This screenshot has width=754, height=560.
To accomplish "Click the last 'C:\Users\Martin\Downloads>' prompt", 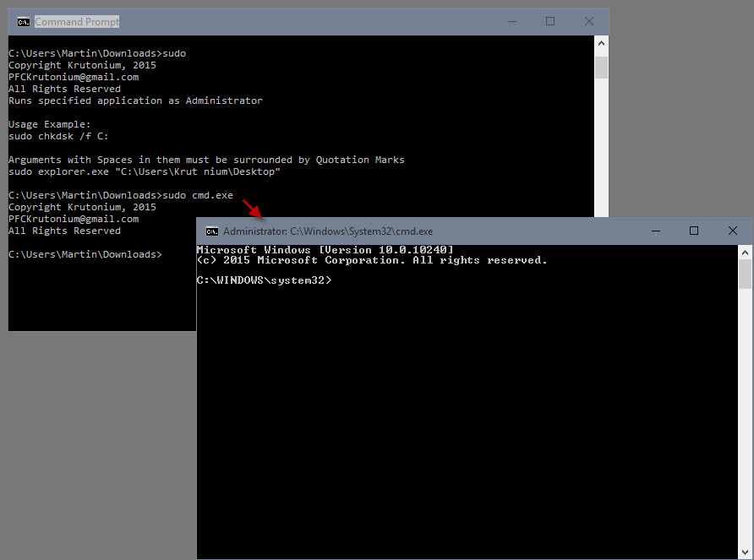I will [85, 254].
